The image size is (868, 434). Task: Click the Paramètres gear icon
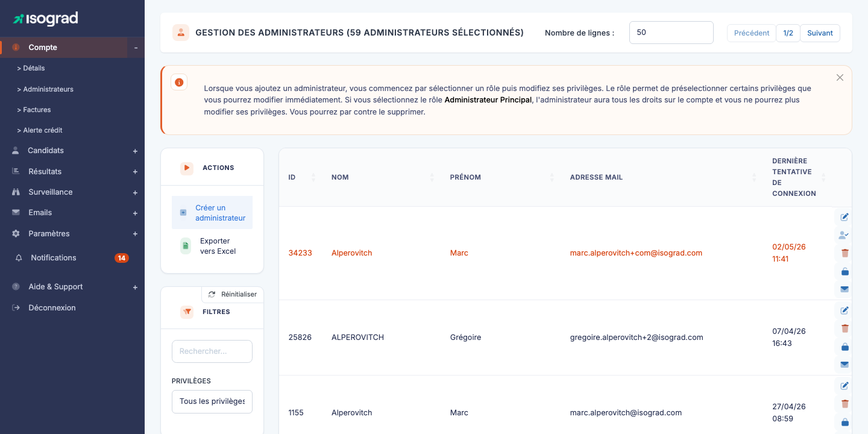click(16, 233)
